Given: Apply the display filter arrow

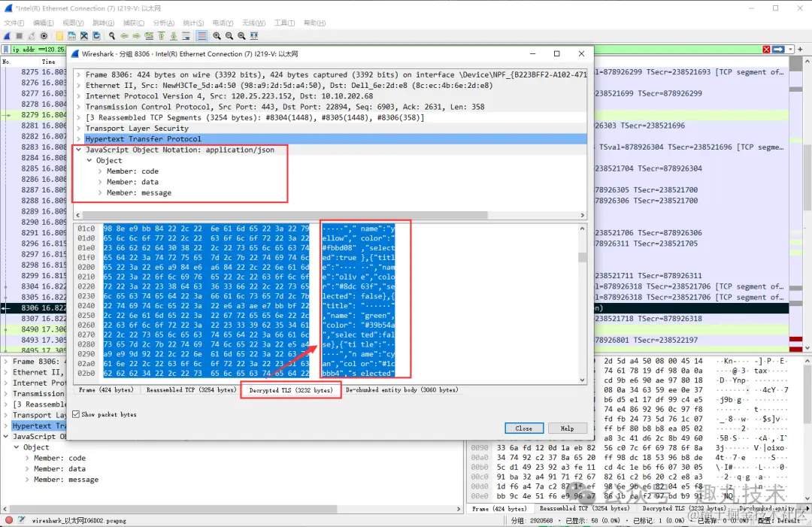Looking at the screenshot, I should tap(778, 49).
